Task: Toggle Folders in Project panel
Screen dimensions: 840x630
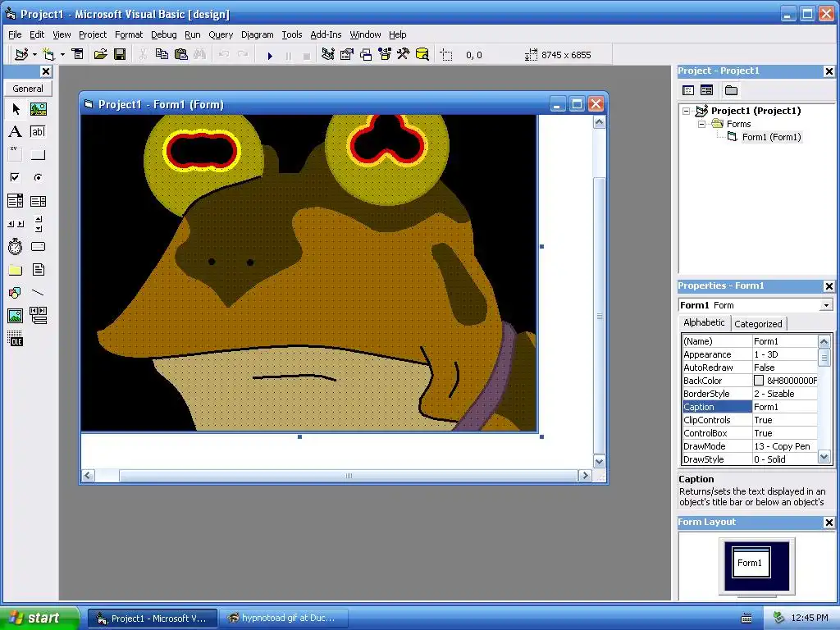Action: point(731,90)
